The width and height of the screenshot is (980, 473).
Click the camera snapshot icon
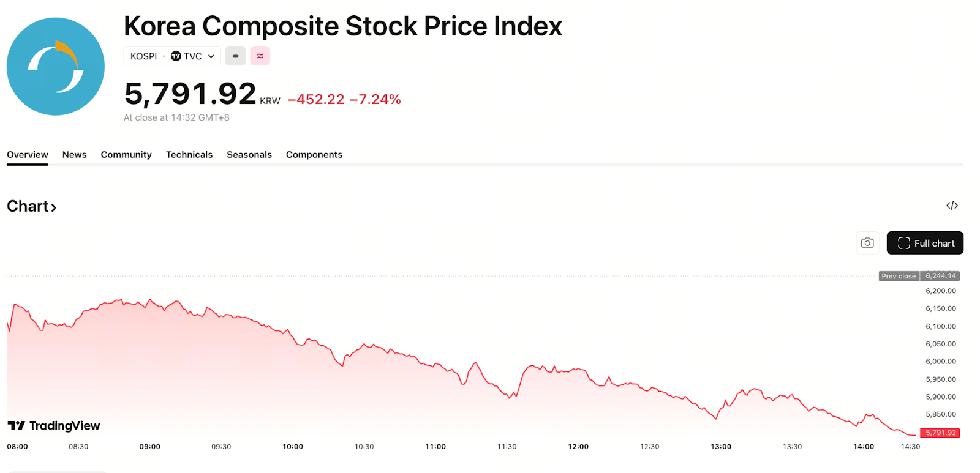point(867,243)
